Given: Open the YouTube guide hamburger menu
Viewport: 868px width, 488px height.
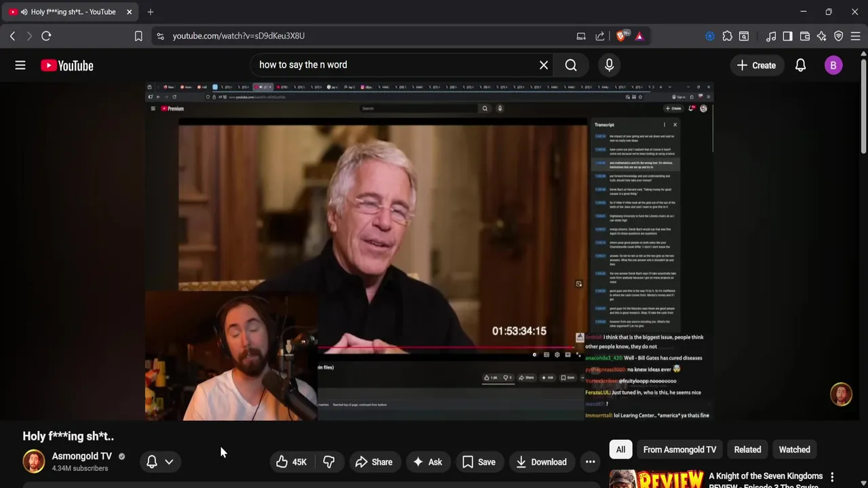Looking at the screenshot, I should coord(20,66).
